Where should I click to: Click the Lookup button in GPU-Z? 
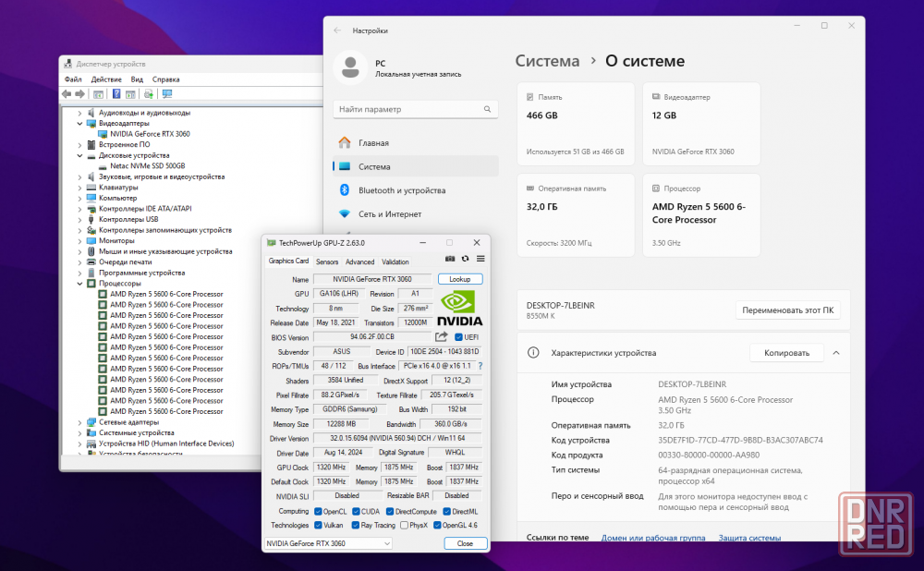click(x=460, y=279)
